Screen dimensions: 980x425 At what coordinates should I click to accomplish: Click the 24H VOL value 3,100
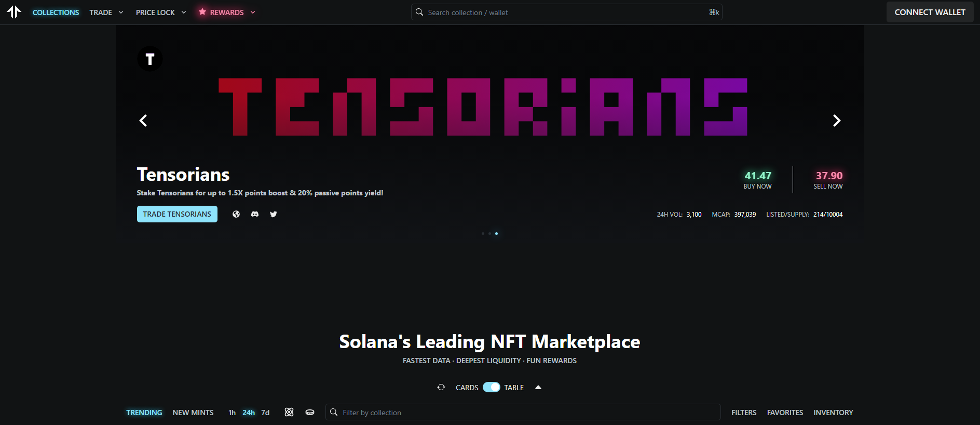(x=694, y=214)
